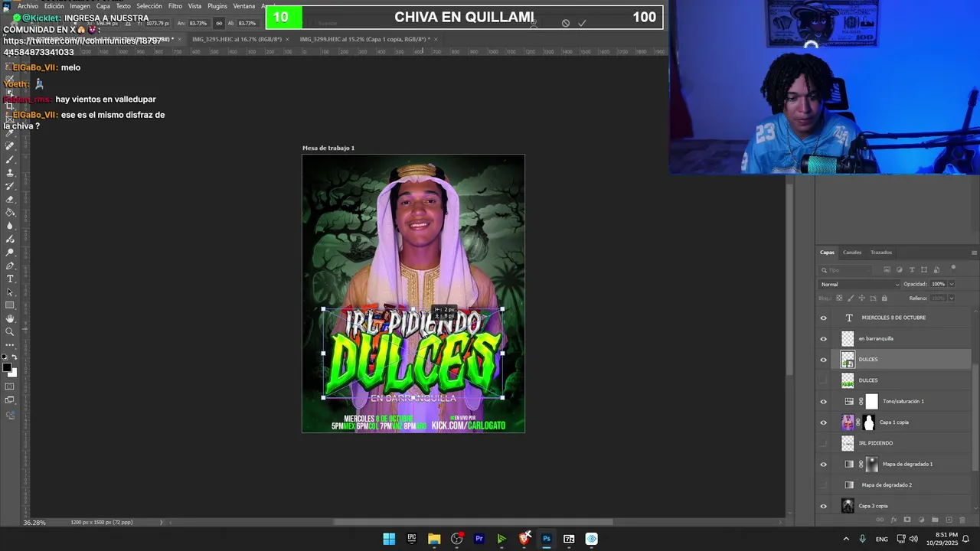This screenshot has width=980, height=551.
Task: Hide the selected DULCES layer
Action: (824, 359)
